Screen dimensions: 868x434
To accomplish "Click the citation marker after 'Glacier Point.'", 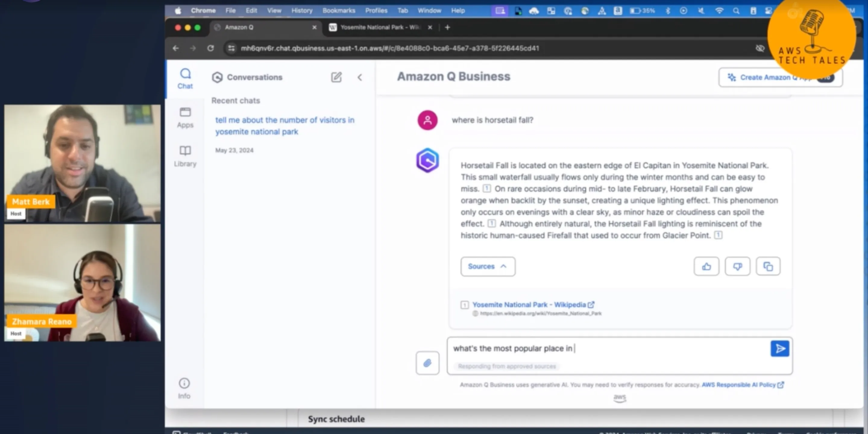I will point(718,235).
